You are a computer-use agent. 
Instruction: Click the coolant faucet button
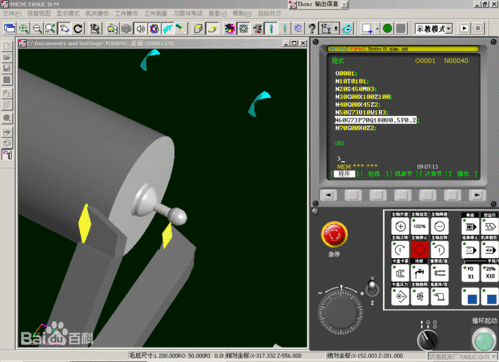419,273
